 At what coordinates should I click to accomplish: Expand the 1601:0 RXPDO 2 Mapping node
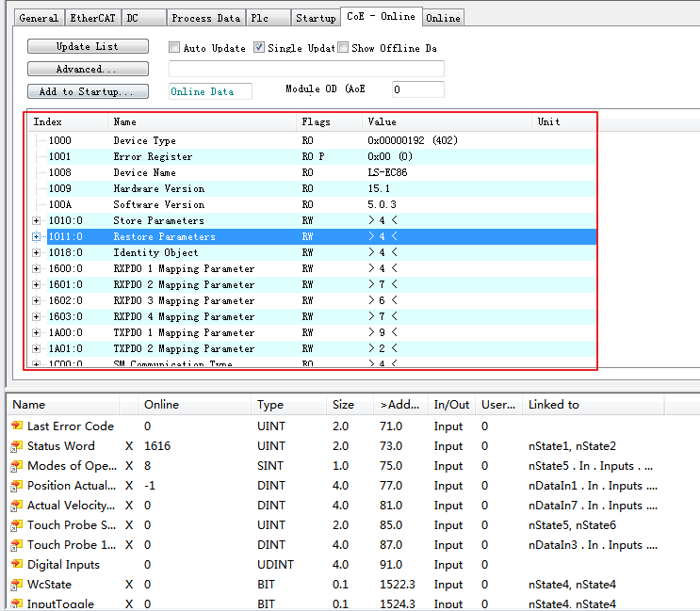click(x=36, y=284)
